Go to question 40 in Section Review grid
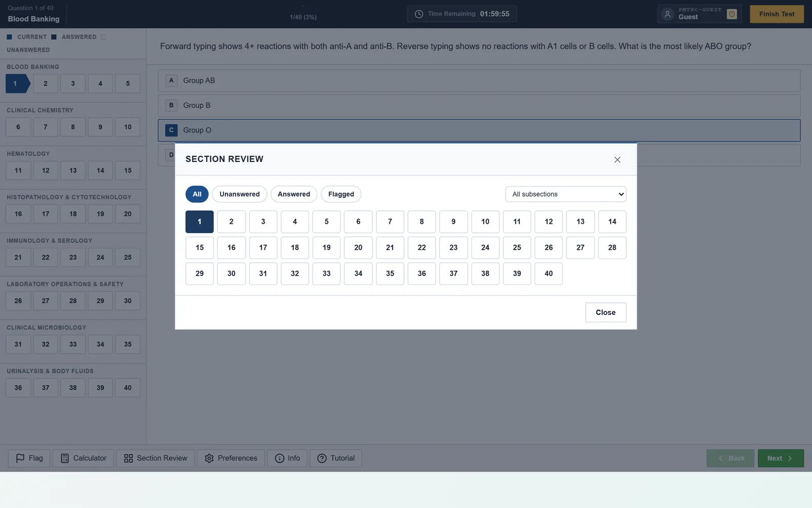The image size is (812, 508). (549, 273)
